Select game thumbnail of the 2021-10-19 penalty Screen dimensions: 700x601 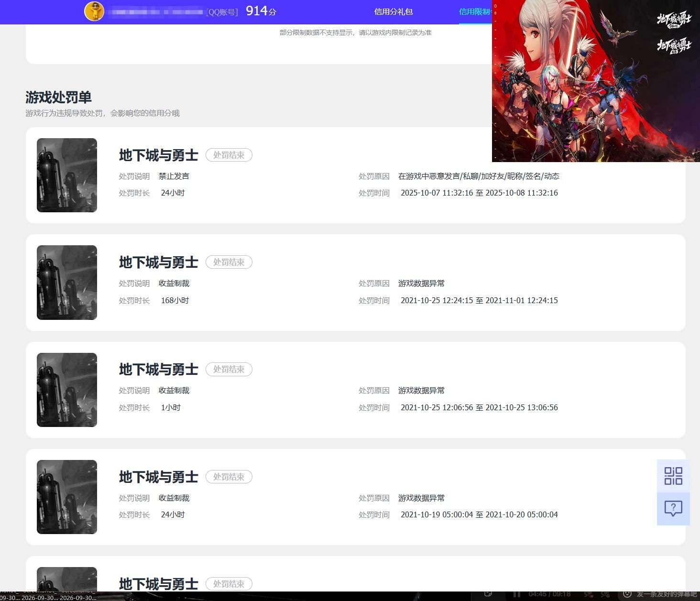click(x=67, y=497)
